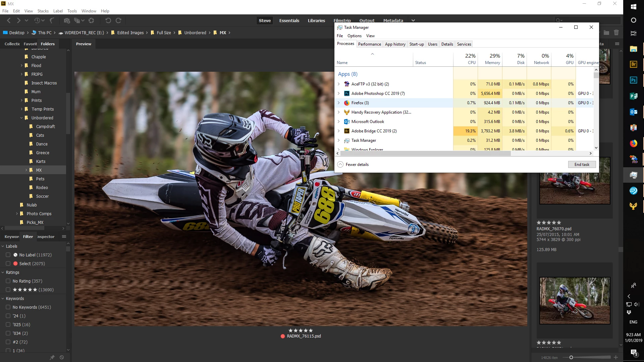Tick the No Keywords filter checkbox
The image size is (644, 362).
click(8, 307)
